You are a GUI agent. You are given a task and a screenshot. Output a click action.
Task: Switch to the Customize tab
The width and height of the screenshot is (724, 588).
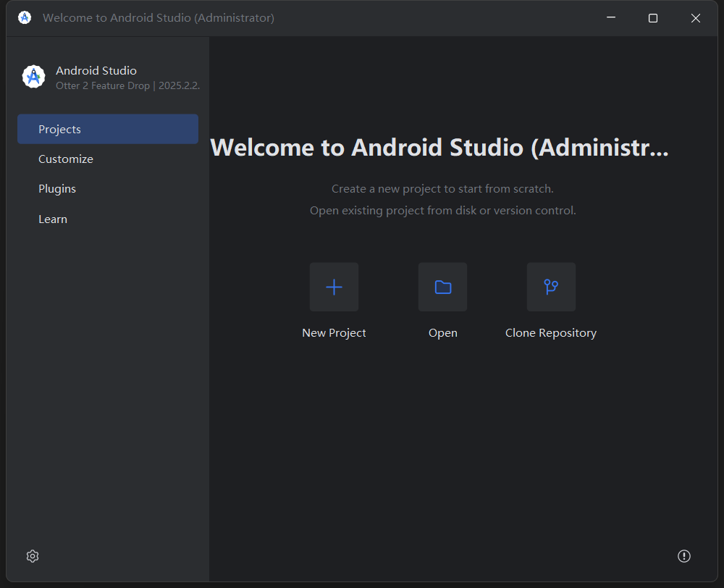pyautogui.click(x=66, y=159)
